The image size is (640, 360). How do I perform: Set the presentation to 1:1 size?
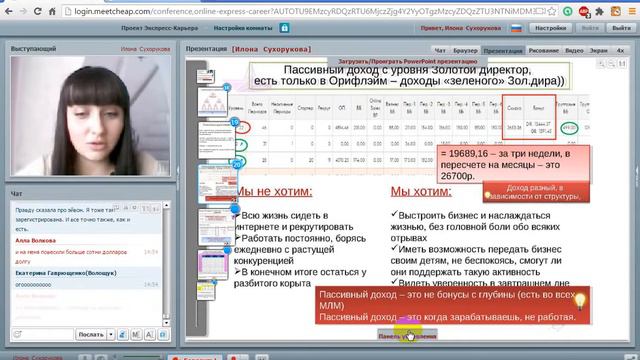622,64
